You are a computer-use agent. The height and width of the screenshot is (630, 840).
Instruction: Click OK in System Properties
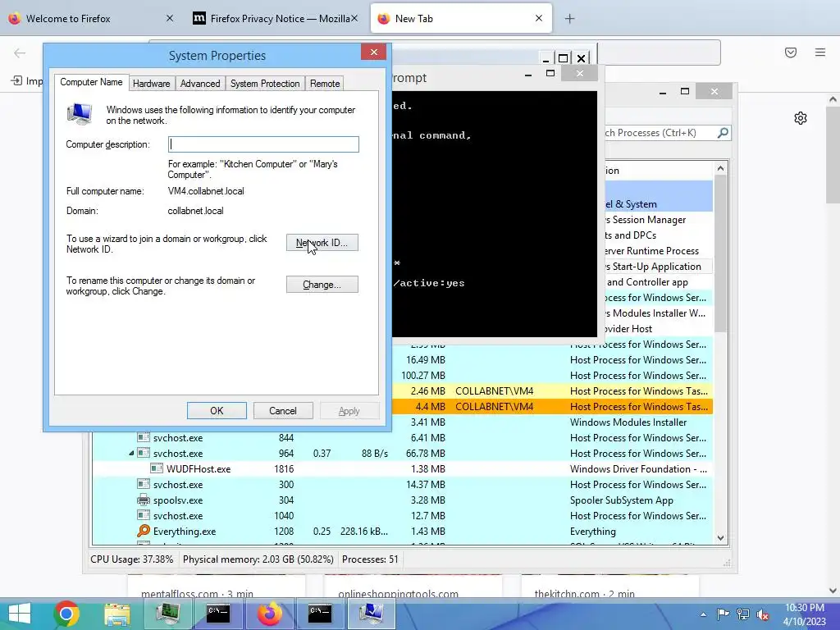(217, 411)
